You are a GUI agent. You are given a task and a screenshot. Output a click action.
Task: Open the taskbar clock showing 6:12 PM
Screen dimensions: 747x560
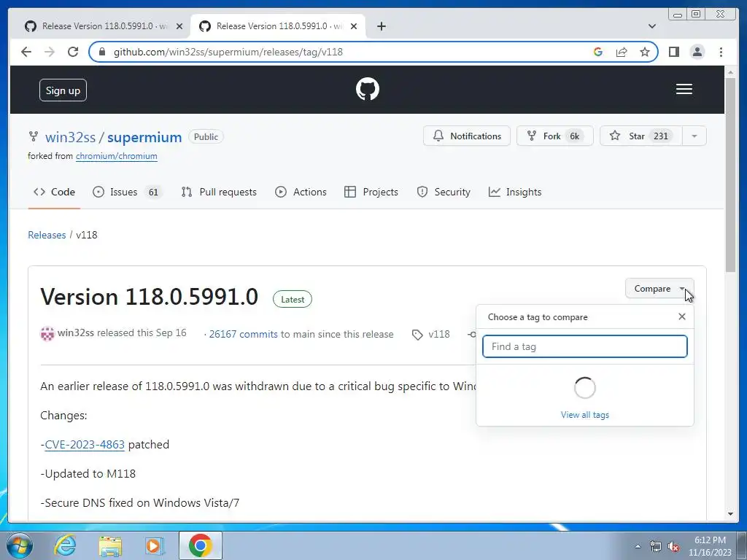point(710,546)
